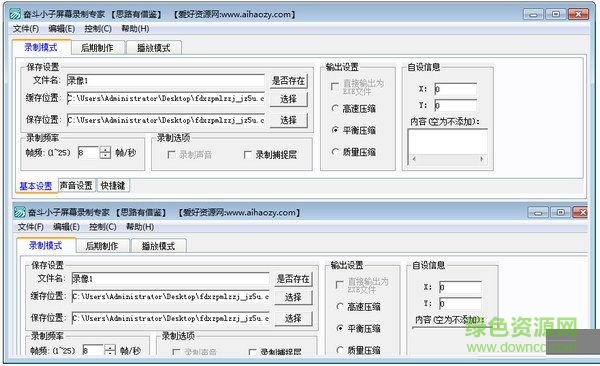Open 控制(C) menu in bottom window

click(103, 227)
